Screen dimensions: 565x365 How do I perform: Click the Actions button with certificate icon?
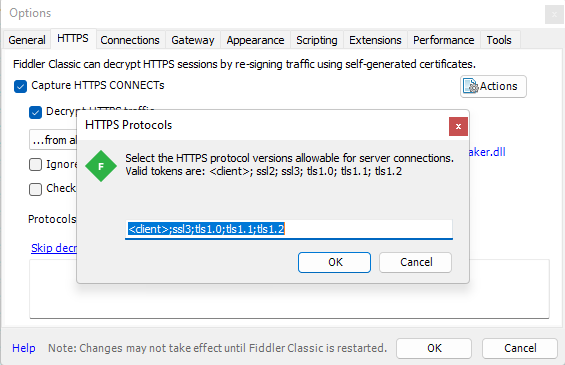(493, 86)
